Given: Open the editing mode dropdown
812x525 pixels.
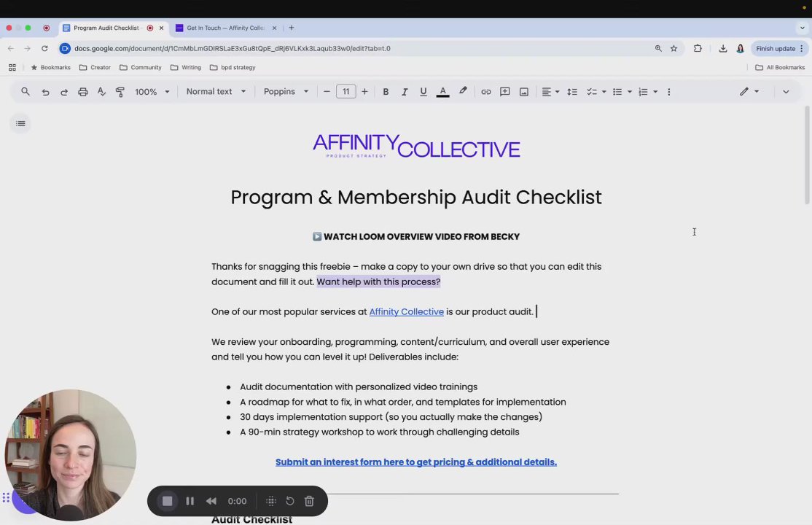Looking at the screenshot, I should click(x=749, y=92).
